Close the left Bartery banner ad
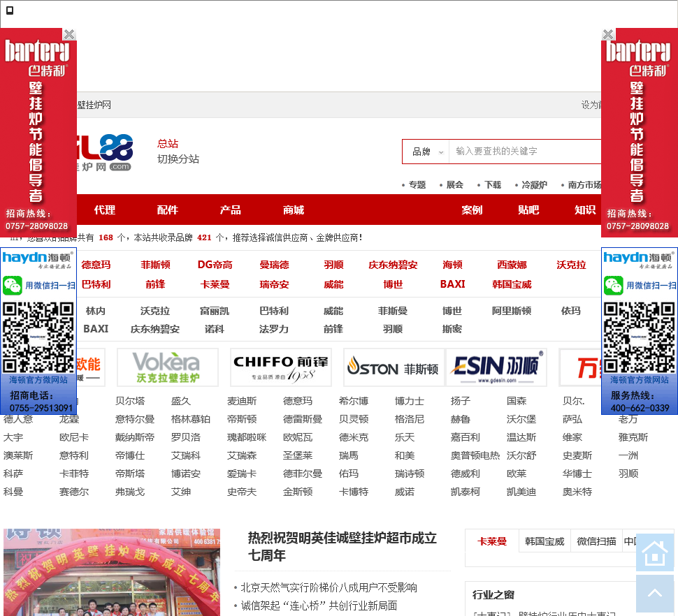 69,34
